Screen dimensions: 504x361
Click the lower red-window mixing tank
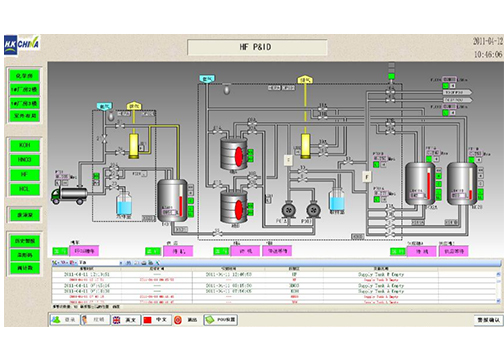[x=234, y=207]
